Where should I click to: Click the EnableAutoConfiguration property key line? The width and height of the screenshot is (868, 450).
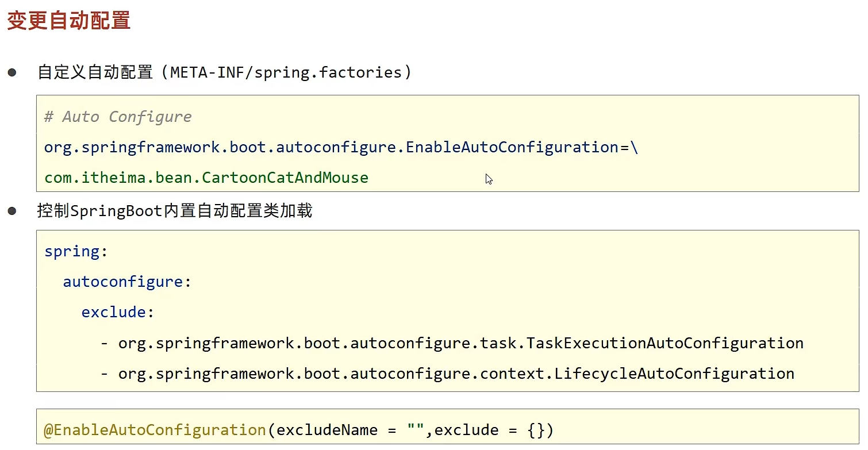click(x=341, y=147)
